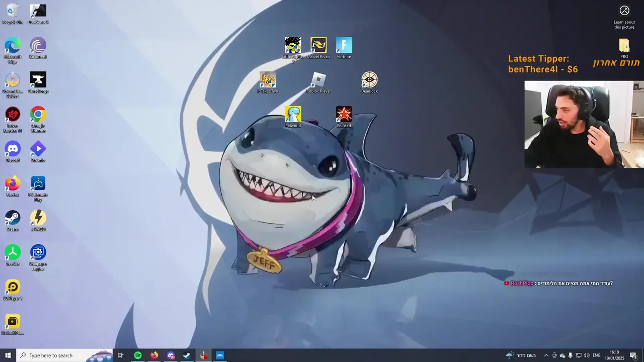Open CurseForge desktop shortcut
The image size is (644, 362).
click(x=38, y=83)
